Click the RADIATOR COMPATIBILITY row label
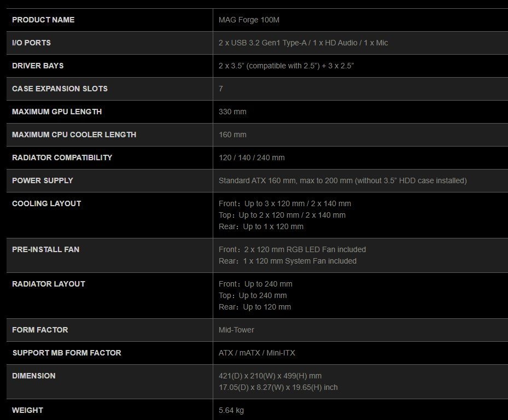This screenshot has height=420, width=508. (x=62, y=157)
